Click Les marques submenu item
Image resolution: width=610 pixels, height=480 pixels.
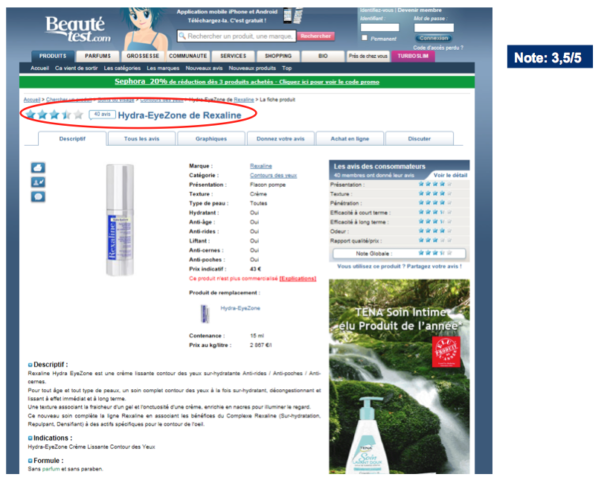163,68
